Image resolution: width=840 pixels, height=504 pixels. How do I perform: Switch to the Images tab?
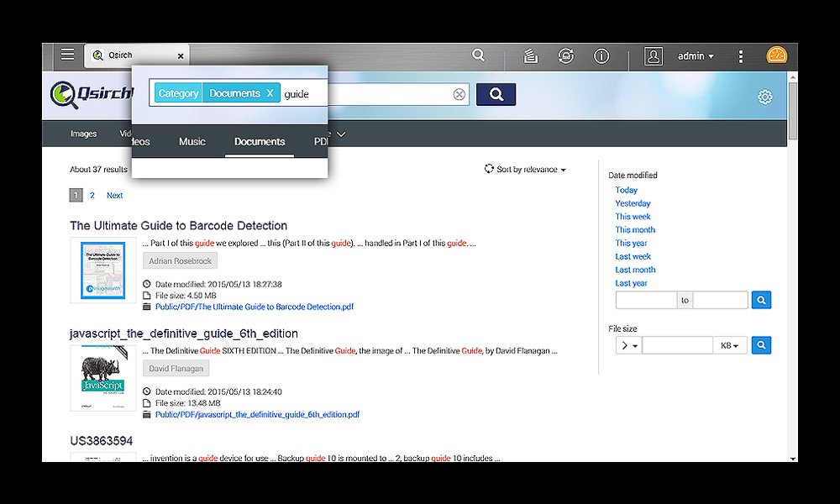tap(83, 134)
